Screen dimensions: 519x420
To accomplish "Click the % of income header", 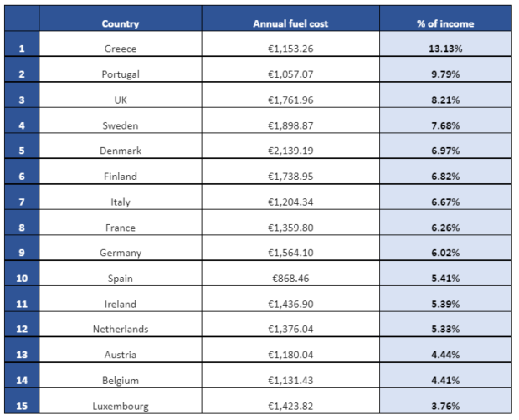I will pos(445,18).
